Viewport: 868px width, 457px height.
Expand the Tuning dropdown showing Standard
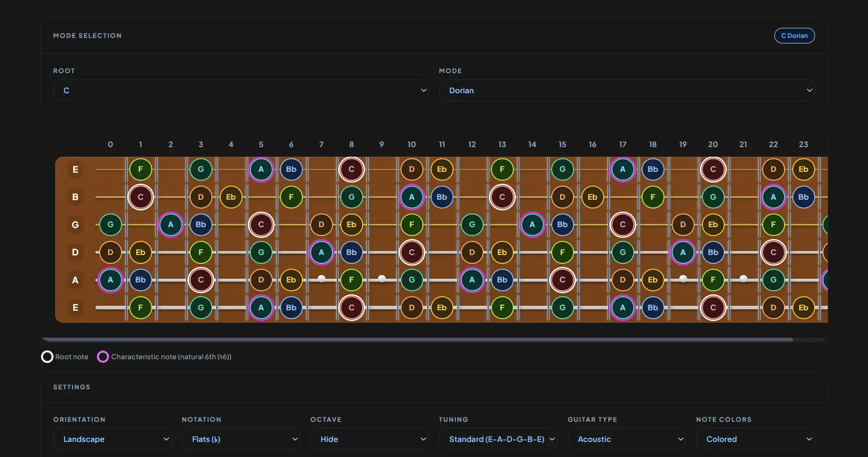coord(498,439)
